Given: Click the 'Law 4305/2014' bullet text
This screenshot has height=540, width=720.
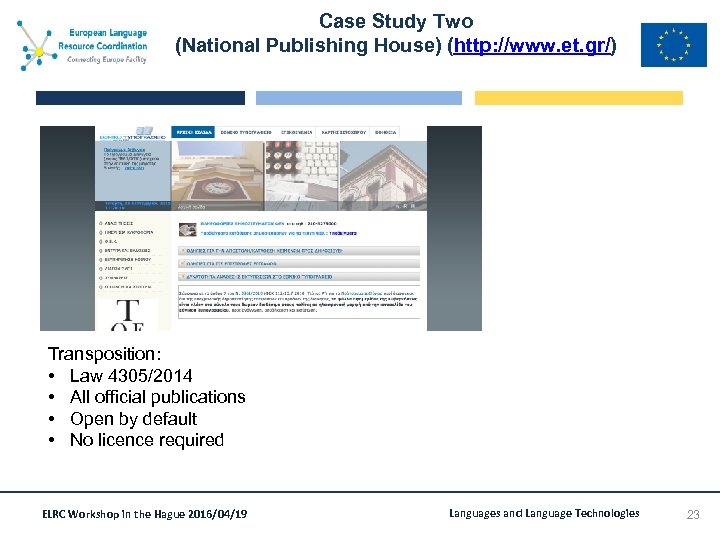Looking at the screenshot, I should [131, 376].
